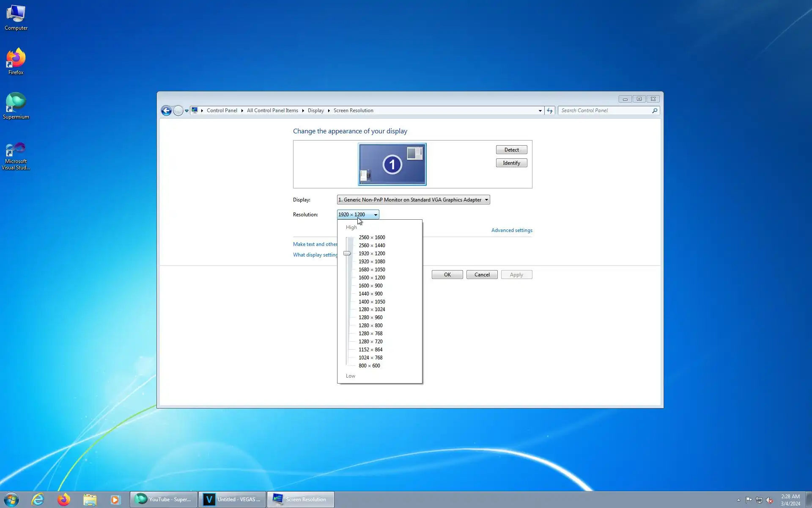The width and height of the screenshot is (812, 508).
Task: Select the monitor 1 preview thumbnail
Action: 392,164
